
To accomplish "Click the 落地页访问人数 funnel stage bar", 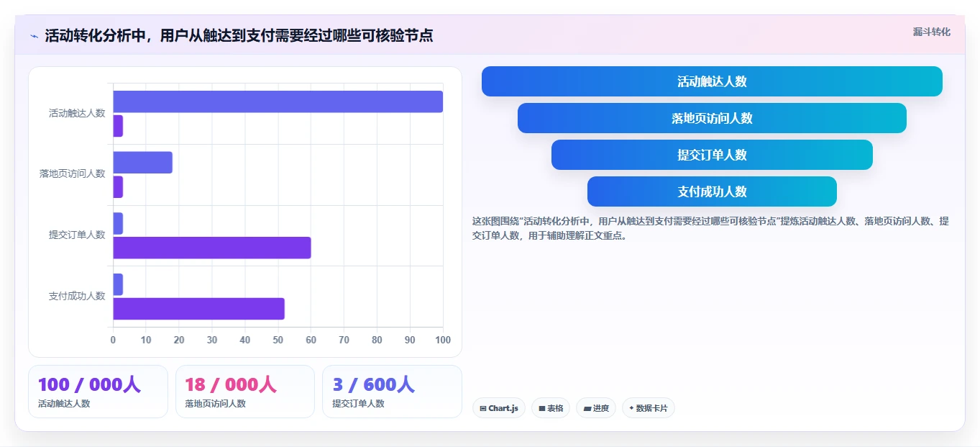I will [712, 118].
